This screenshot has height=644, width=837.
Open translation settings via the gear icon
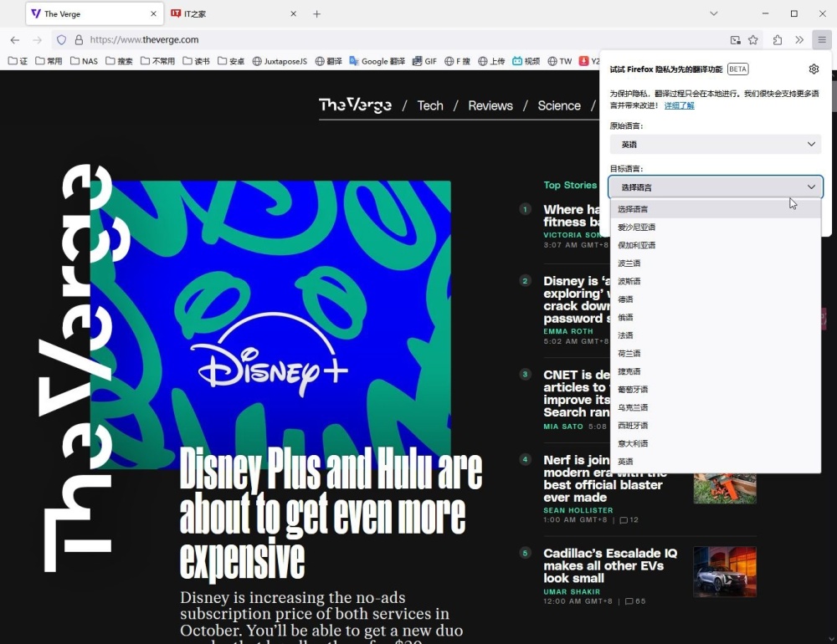coord(813,69)
